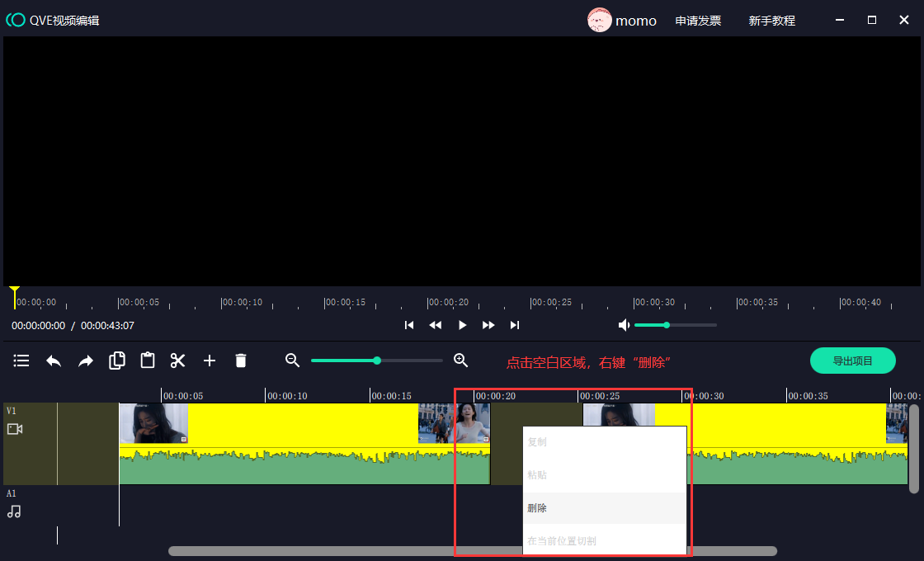The width and height of the screenshot is (924, 561).
Task: Click the volume slider handle
Action: coord(667,325)
